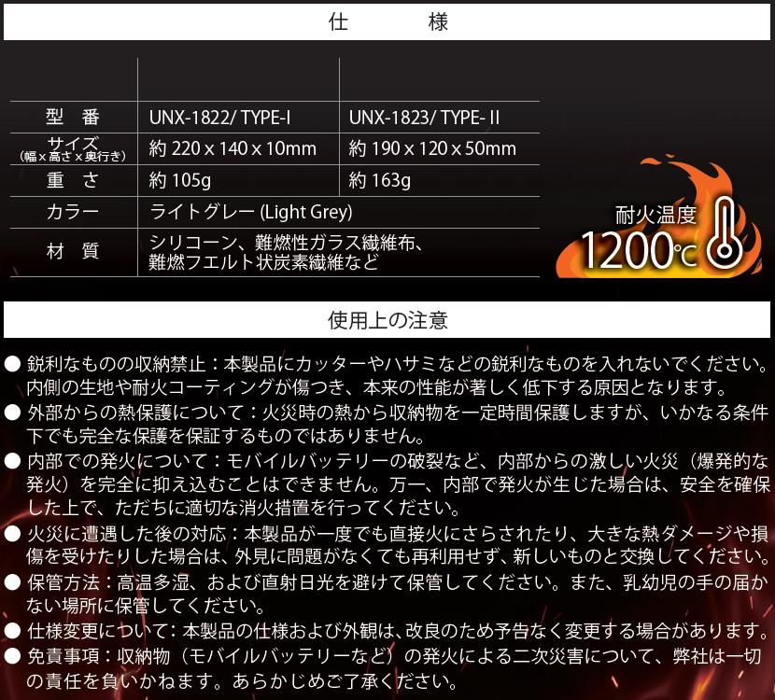Click the 内部での発火について caution item
The width and height of the screenshot is (775, 700).
387,484
